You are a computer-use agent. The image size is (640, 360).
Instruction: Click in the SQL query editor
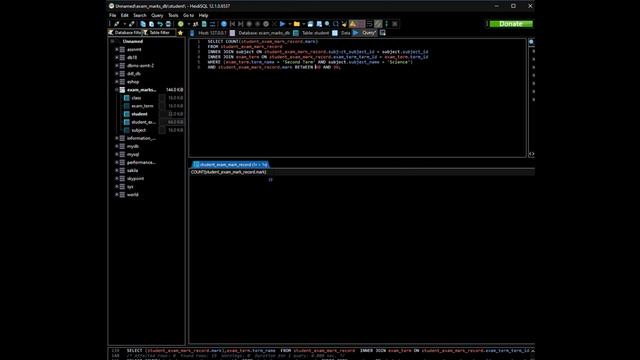pos(357,98)
